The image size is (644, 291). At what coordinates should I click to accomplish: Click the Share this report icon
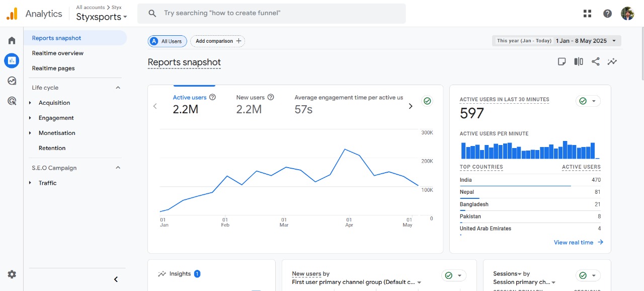pyautogui.click(x=595, y=61)
